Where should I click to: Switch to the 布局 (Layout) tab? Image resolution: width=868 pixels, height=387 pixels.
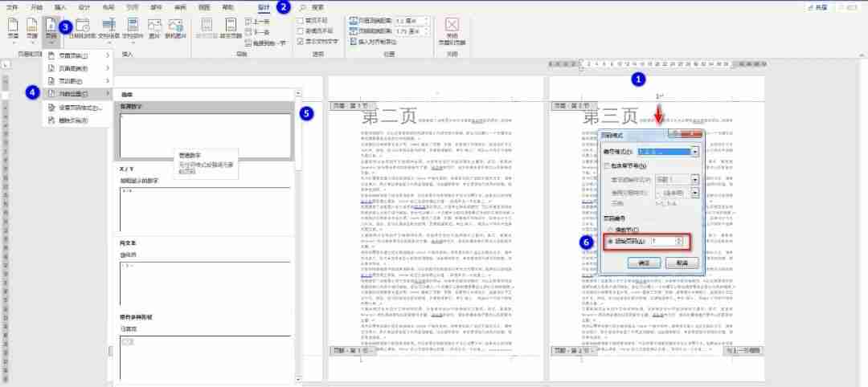(x=108, y=8)
